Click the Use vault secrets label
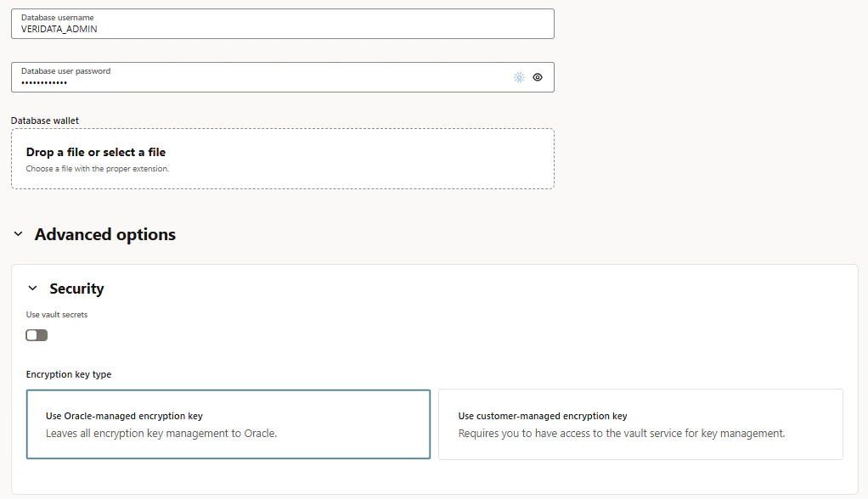The width and height of the screenshot is (868, 499). point(56,315)
